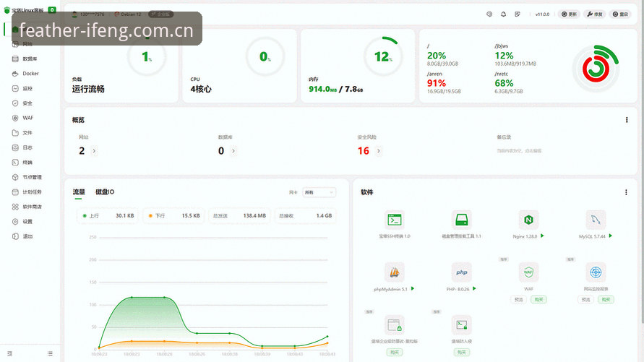Viewport: 644px width, 362px height.
Task: Open the MySQL 5.7.44 software icon
Action: 596,220
